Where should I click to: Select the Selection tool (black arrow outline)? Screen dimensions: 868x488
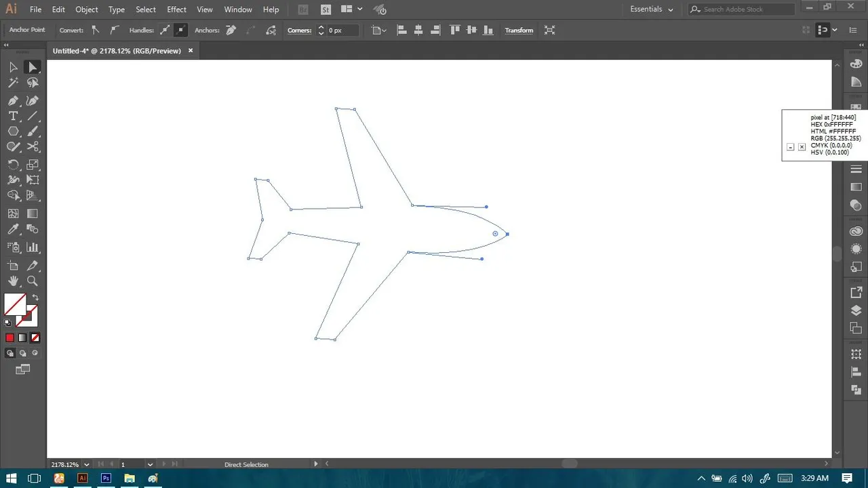click(x=13, y=67)
